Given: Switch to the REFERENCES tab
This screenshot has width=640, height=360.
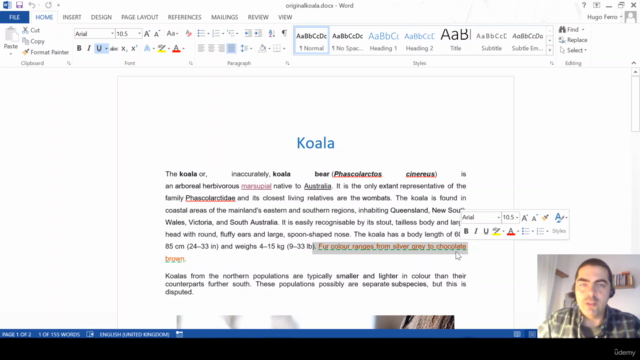Looking at the screenshot, I should coord(184,17).
